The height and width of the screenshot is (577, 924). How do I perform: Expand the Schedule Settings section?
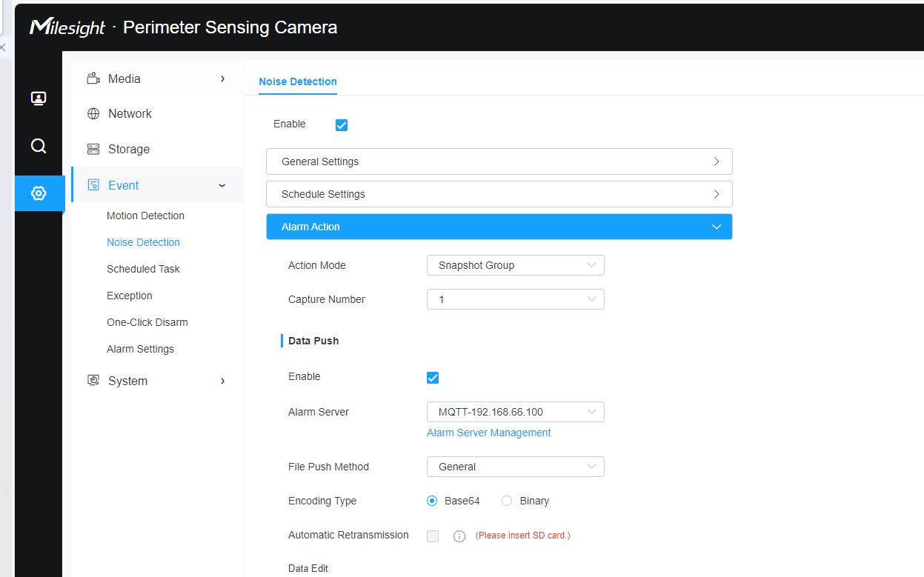(x=499, y=194)
